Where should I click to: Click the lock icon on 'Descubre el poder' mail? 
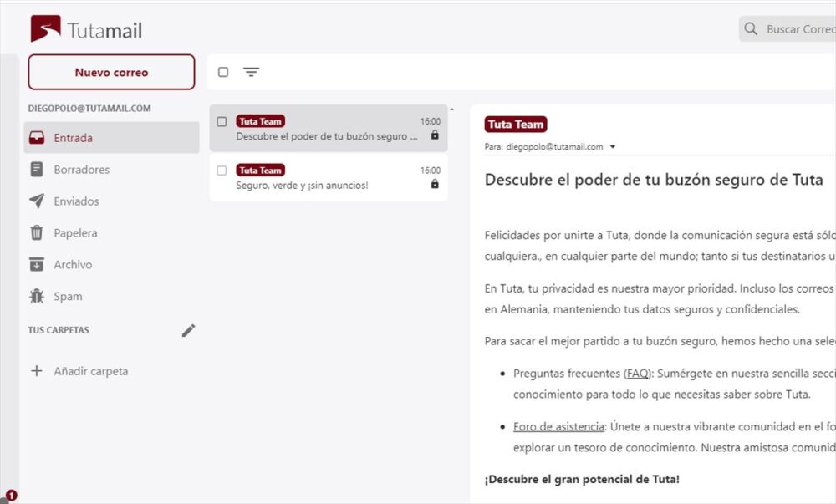[x=435, y=135]
